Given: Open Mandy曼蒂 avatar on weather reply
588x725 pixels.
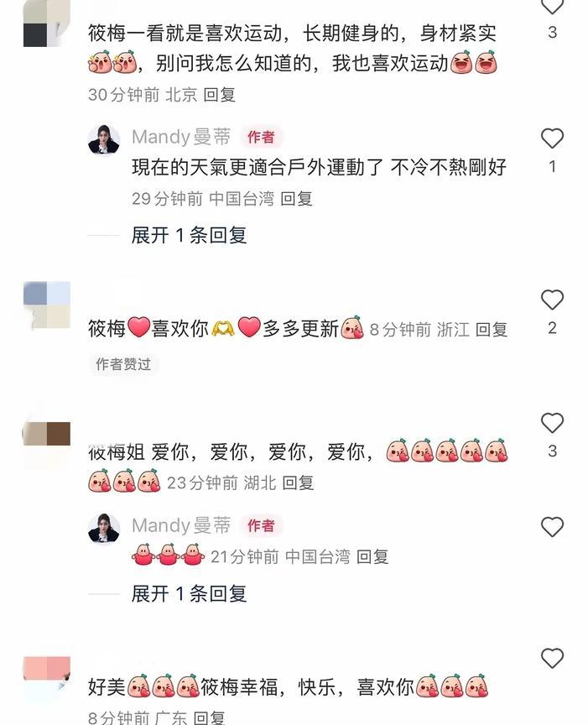Looking at the screenshot, I should 104,139.
